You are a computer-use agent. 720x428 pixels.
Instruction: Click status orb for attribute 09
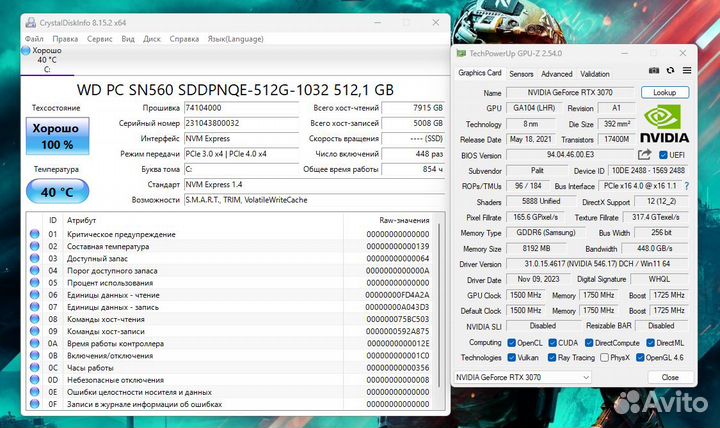click(34, 331)
